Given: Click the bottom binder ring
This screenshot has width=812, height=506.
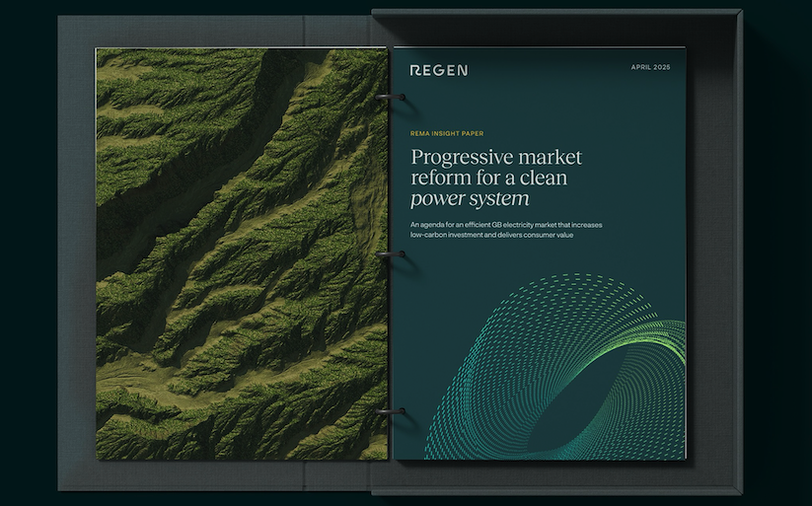Looking at the screenshot, I should 392,411.
